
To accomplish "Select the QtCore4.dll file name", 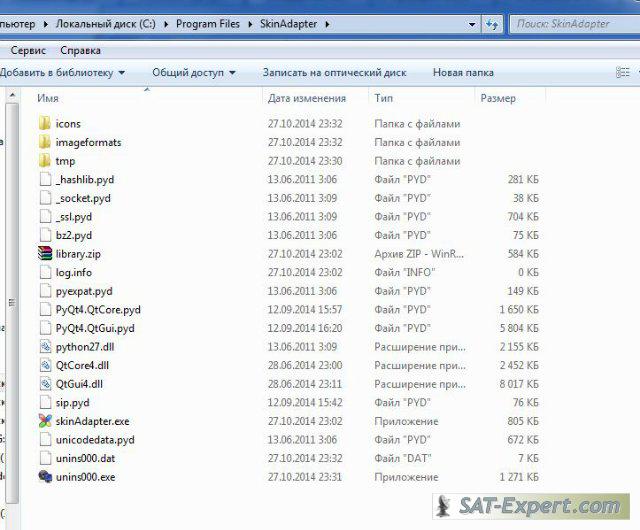I will [x=82, y=365].
